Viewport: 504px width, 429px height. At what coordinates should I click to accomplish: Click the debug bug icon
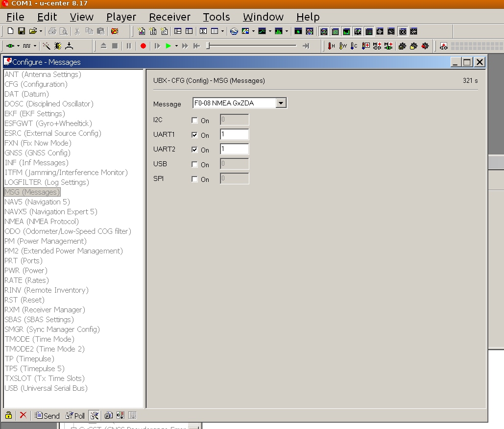(x=58, y=46)
